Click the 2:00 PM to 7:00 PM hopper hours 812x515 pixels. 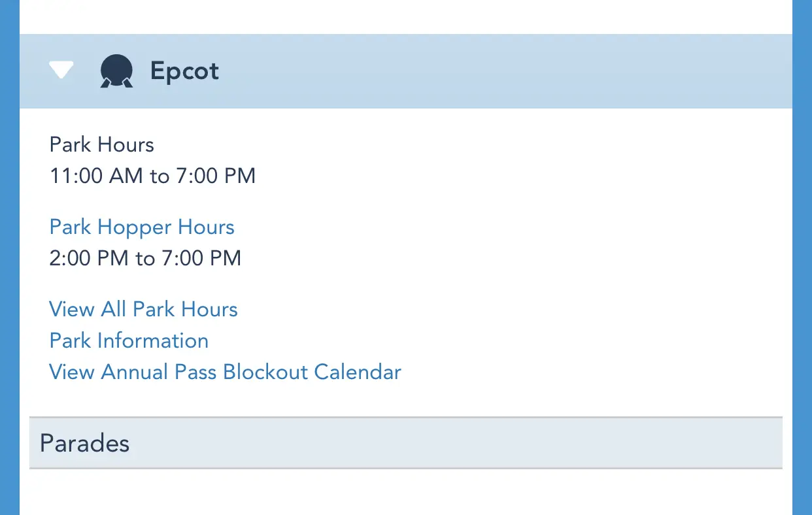145,258
